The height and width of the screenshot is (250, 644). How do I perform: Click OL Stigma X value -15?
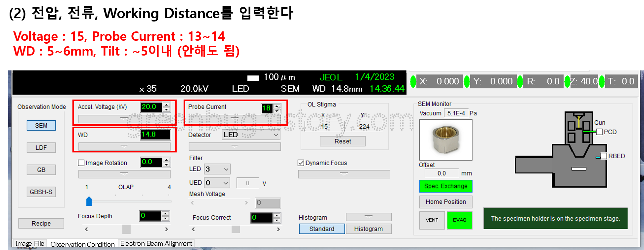coord(323,126)
